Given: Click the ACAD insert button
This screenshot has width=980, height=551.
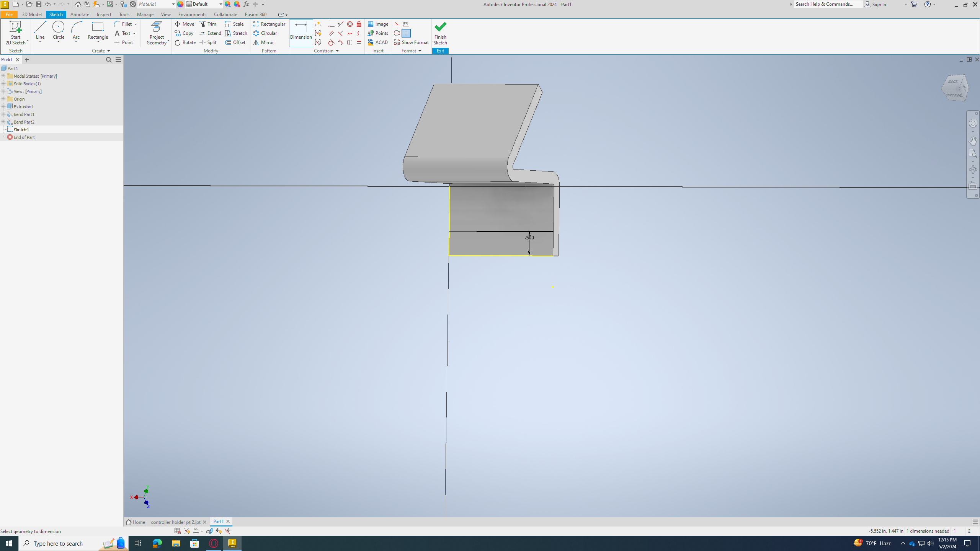Looking at the screenshot, I should 378,42.
